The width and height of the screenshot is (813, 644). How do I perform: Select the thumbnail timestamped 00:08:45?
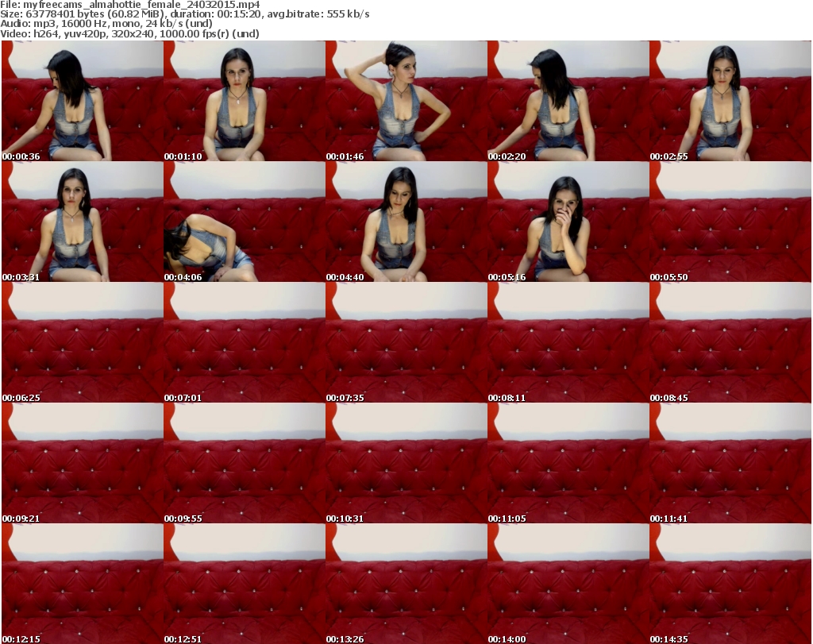(730, 342)
